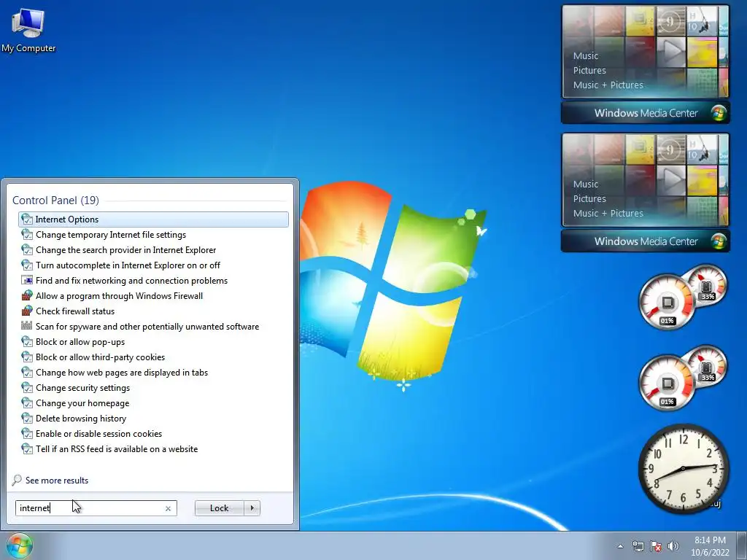Viewport: 747px width, 560px height.
Task: Click Defender wall icon beside Scan for spyware
Action: coord(27,326)
